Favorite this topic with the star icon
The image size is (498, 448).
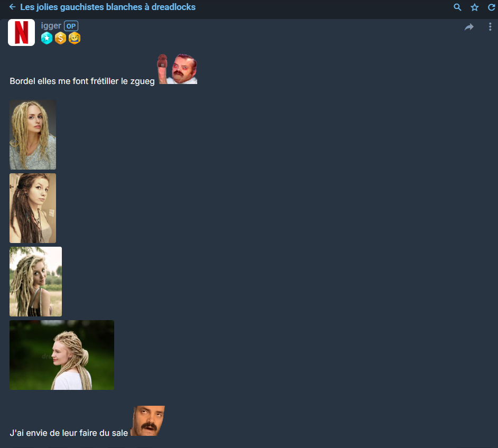pyautogui.click(x=475, y=7)
